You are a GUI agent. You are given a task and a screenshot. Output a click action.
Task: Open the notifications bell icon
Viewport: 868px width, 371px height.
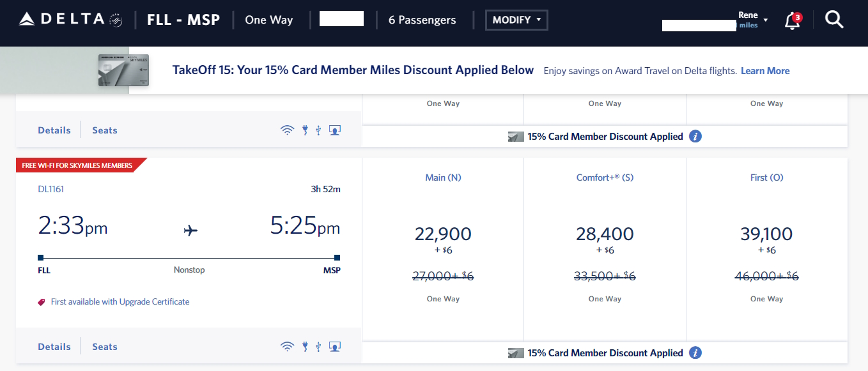pyautogui.click(x=792, y=20)
